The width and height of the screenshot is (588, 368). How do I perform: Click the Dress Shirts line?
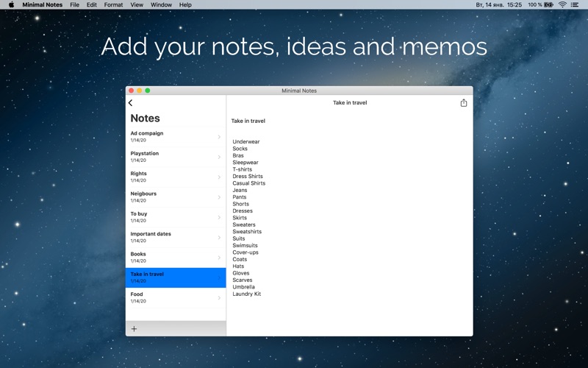coord(248,176)
